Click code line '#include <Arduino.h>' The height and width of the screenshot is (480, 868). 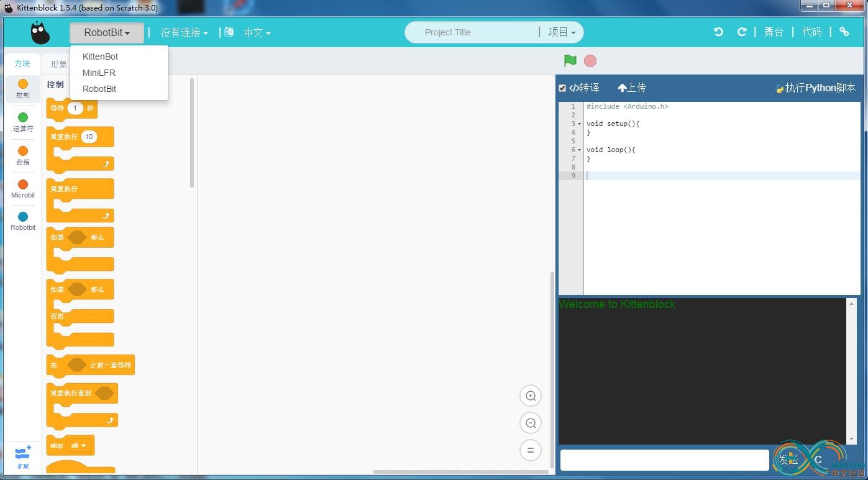[627, 106]
